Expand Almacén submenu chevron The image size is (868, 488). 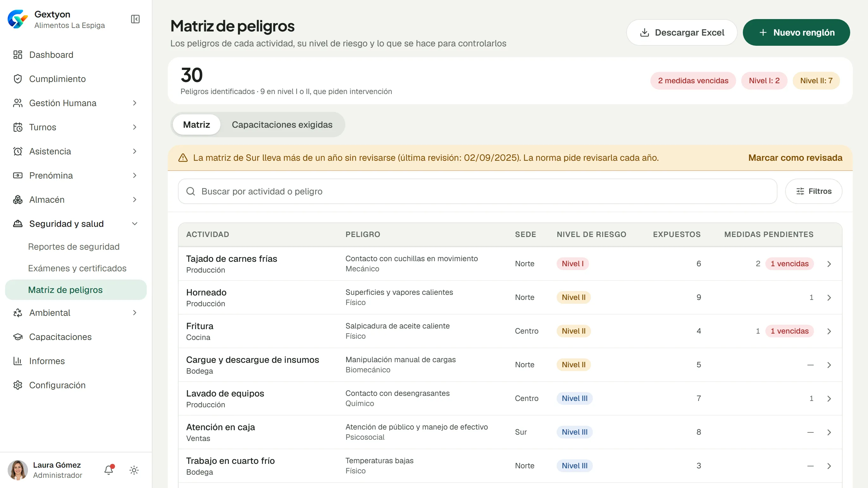click(x=135, y=200)
